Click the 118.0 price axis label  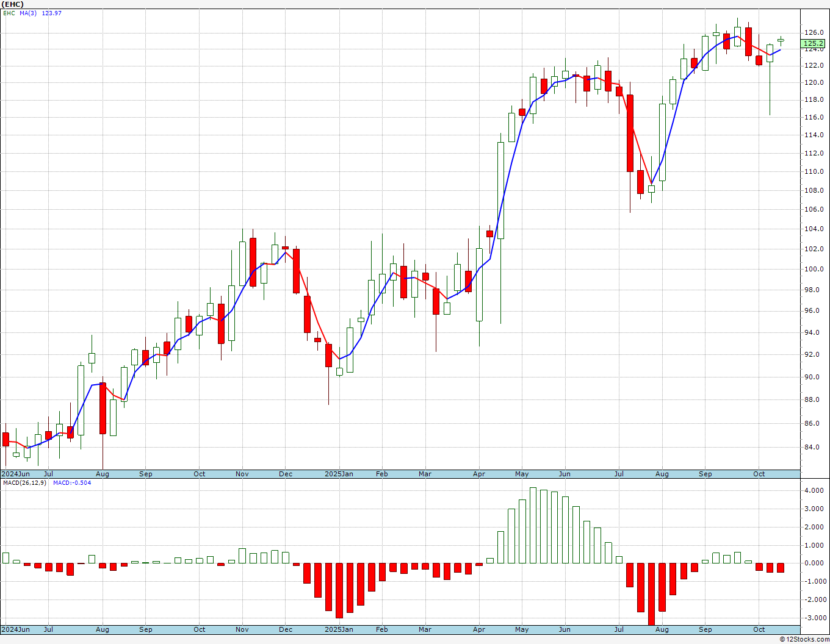coord(814,100)
